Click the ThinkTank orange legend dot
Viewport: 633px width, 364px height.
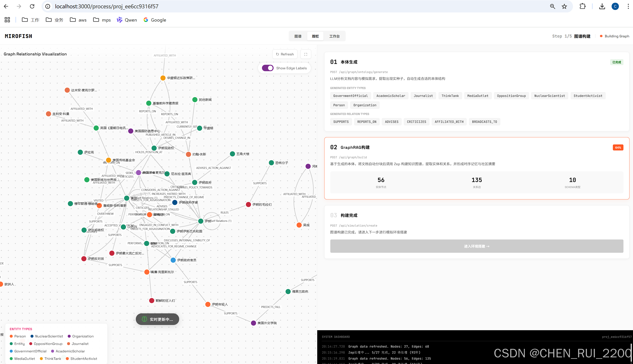pyautogui.click(x=41, y=358)
